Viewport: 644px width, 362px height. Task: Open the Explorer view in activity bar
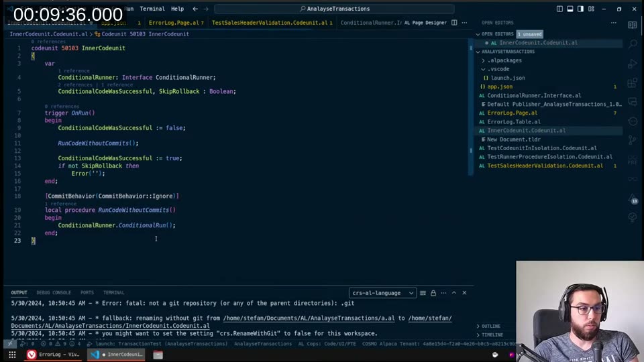pos(633,25)
